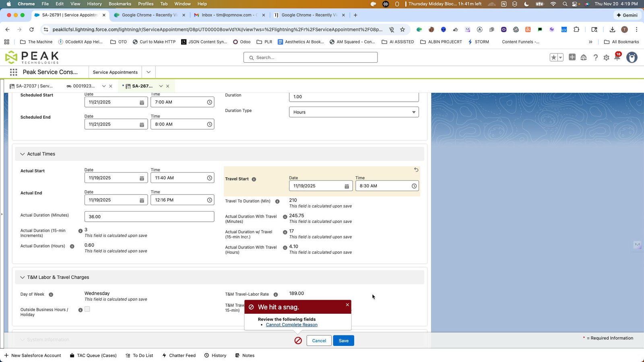Open the Travel Start date calendar picker
Screen dimensions: 644x362
pos(347,186)
